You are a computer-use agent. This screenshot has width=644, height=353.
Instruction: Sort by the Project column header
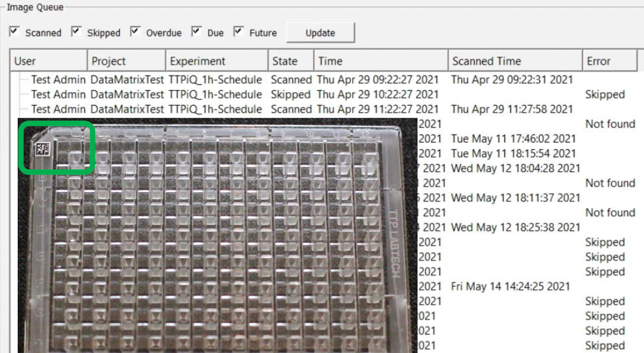coord(126,61)
